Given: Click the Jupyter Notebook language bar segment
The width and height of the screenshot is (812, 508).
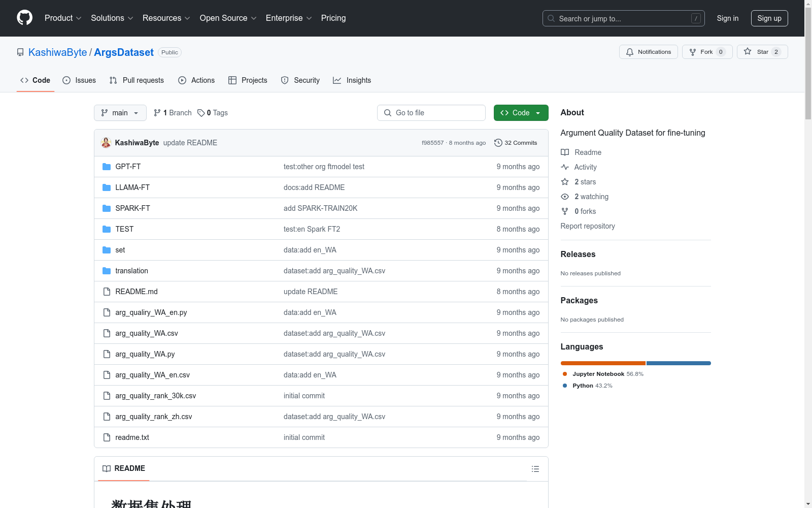Looking at the screenshot, I should [x=603, y=363].
